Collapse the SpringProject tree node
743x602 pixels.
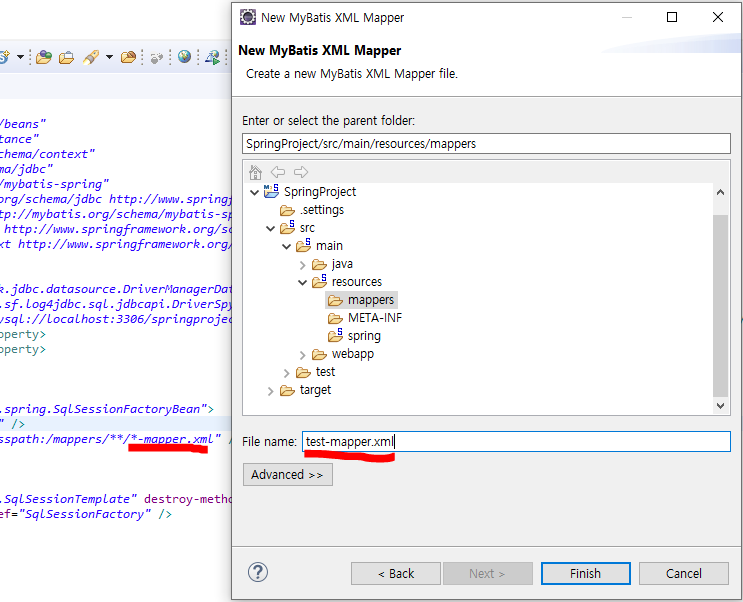(254, 192)
